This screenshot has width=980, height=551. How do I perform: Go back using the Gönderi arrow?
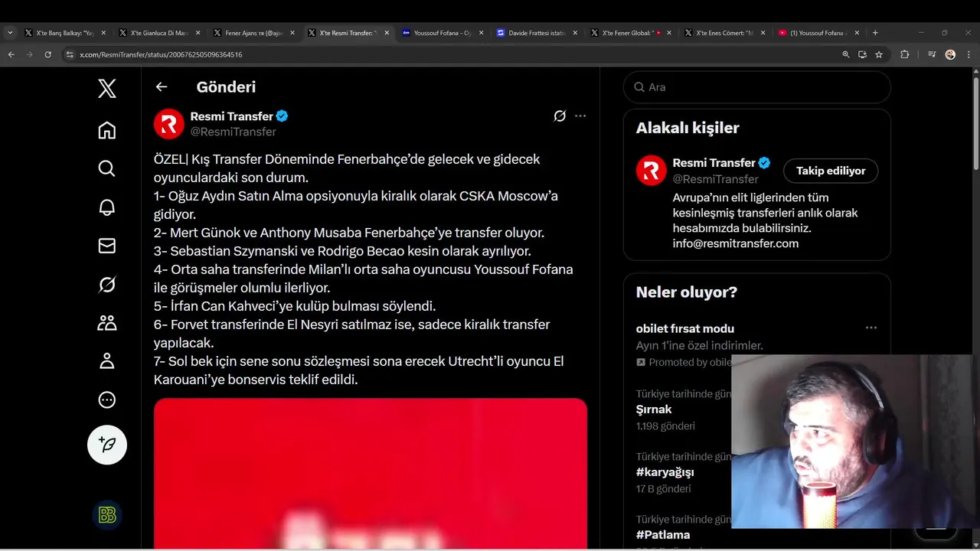[x=162, y=86]
